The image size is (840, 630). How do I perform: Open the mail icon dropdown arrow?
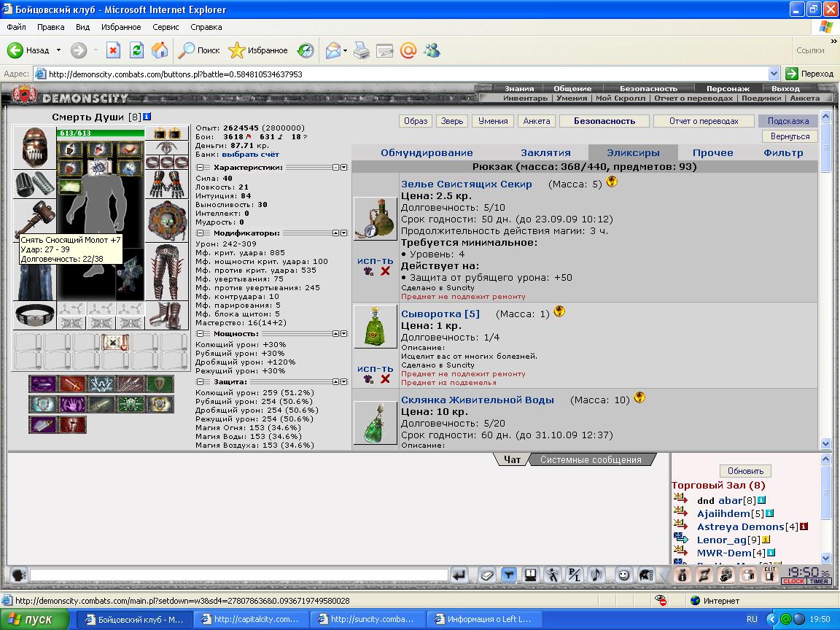point(345,50)
